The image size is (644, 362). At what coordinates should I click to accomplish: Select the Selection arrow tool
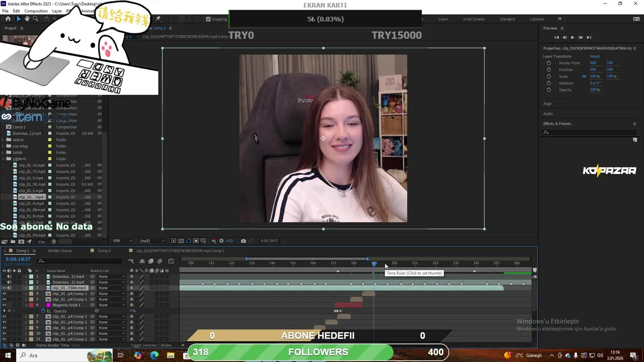[19, 19]
